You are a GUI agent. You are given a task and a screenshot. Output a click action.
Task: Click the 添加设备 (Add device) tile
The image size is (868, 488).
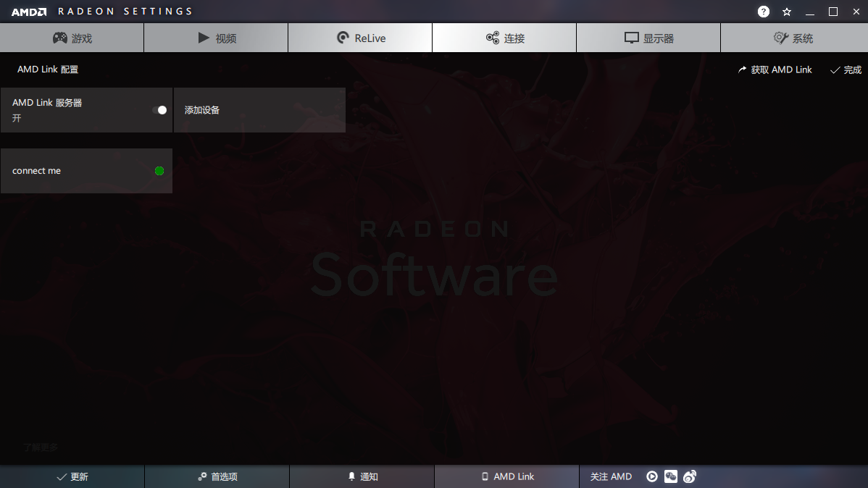point(259,110)
